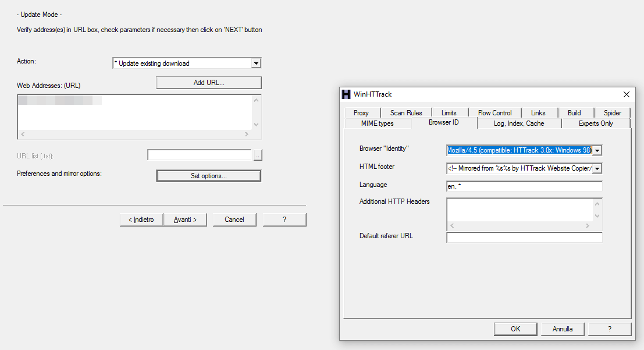Open help with the wizard '?' button

284,220
